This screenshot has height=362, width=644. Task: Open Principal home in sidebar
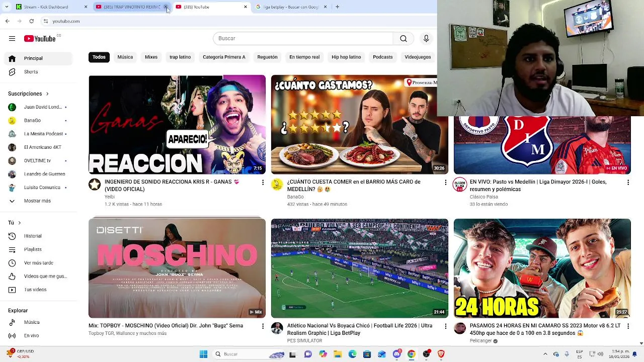[x=38, y=58]
